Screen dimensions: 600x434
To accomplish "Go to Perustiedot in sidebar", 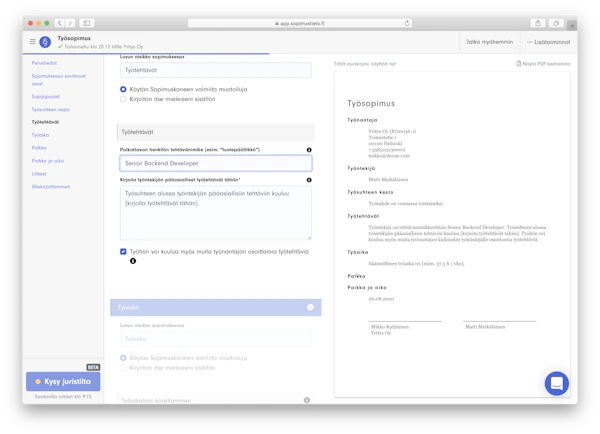I will coord(44,63).
